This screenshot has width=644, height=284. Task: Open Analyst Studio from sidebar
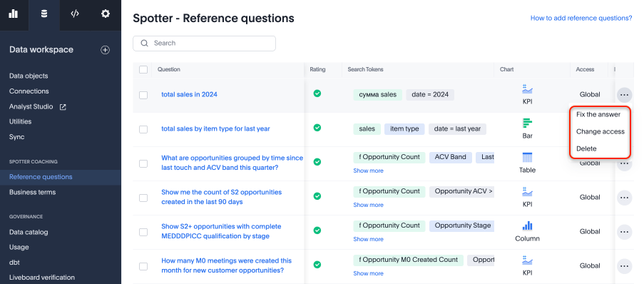click(31, 106)
